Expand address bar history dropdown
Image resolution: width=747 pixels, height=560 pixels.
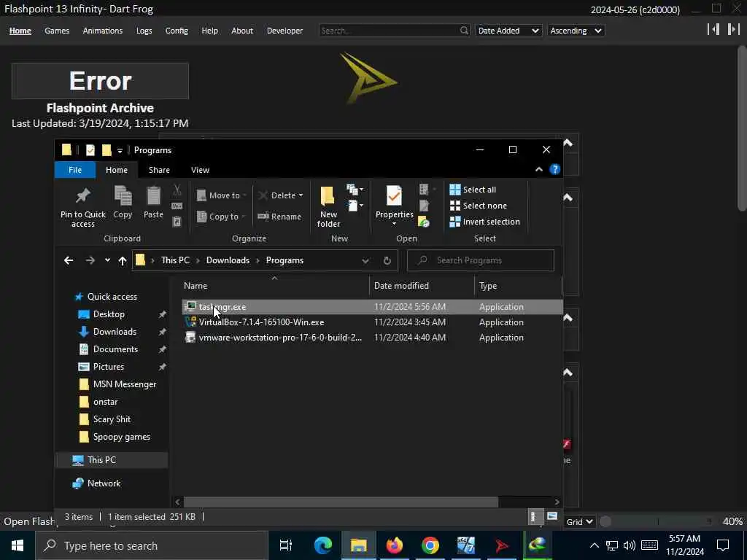point(365,260)
